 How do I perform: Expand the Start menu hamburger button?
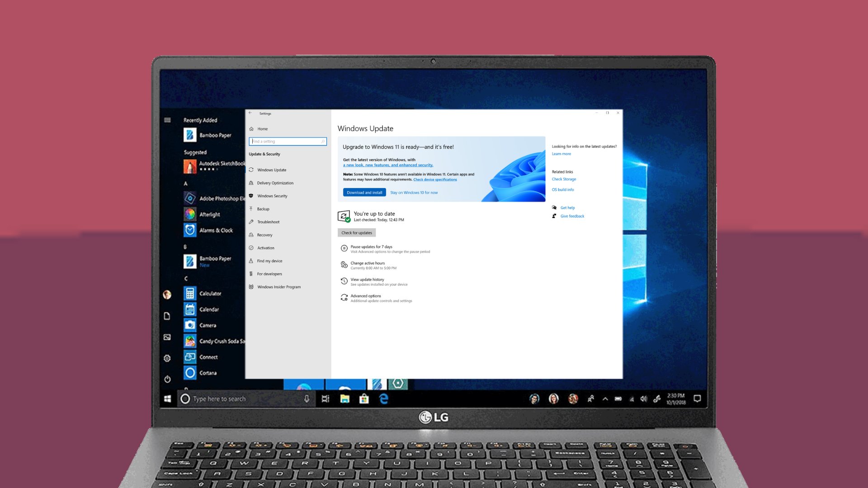(167, 120)
